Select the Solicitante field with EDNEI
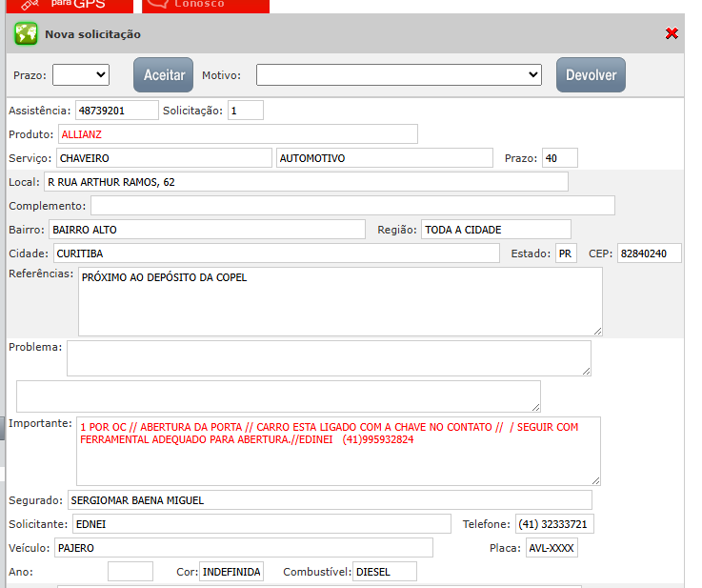Screen dimensions: 702x588 coord(262,523)
